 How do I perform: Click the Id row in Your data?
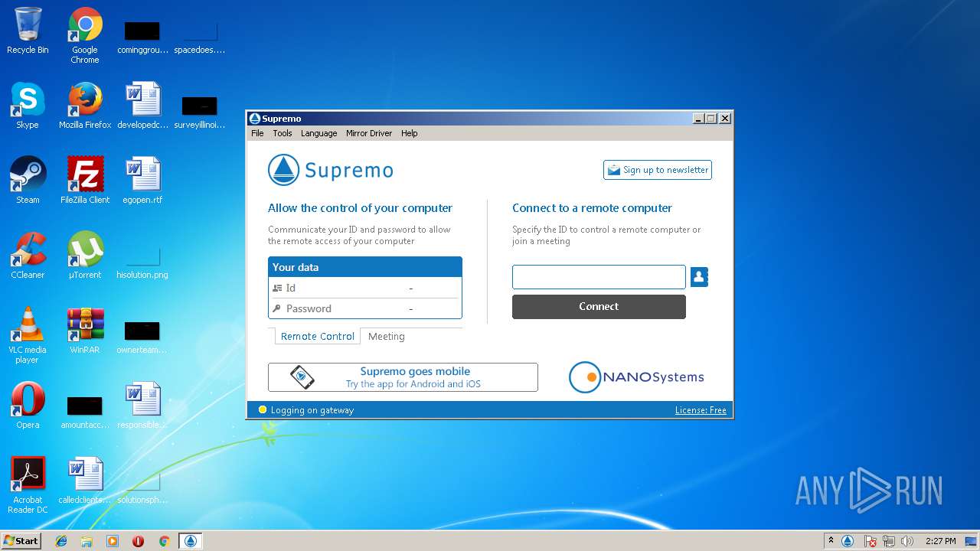365,288
